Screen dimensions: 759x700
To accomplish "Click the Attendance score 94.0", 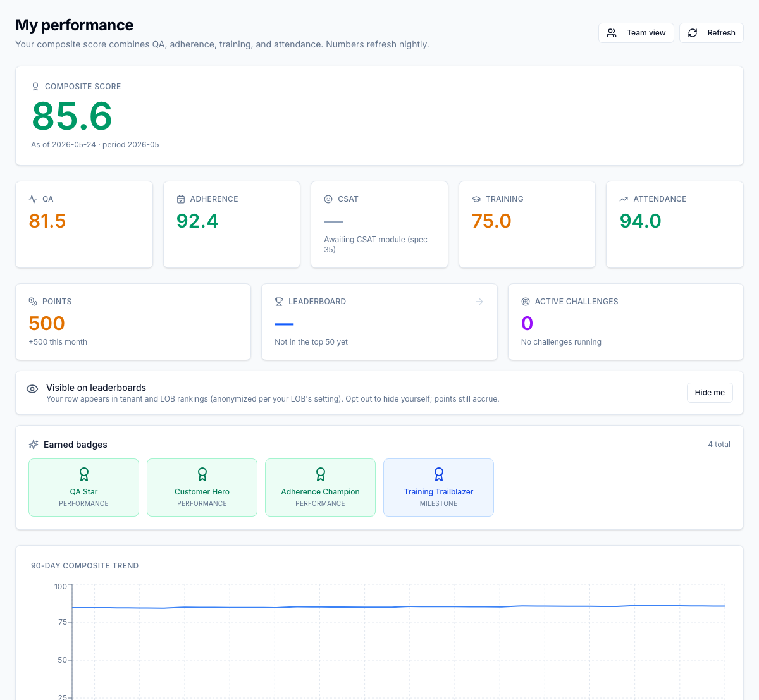I will pos(641,221).
